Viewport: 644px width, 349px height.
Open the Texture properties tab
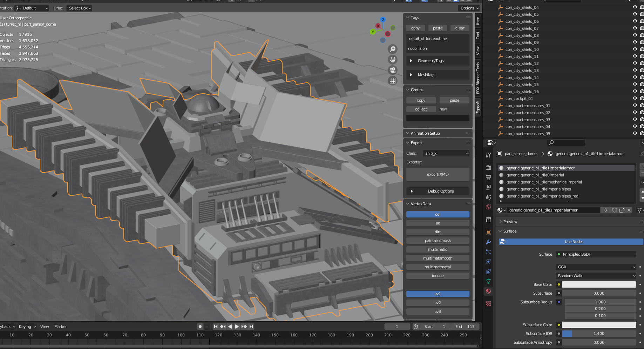pyautogui.click(x=488, y=304)
